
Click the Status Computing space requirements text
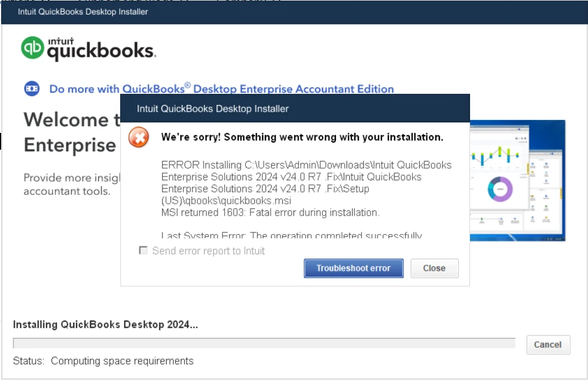click(103, 361)
